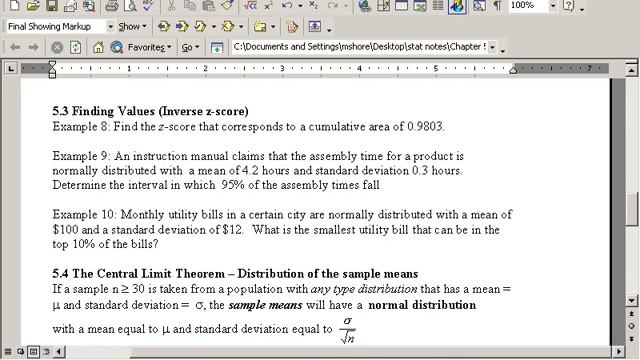This screenshot has width=640, height=360.
Task: Insert a new comment
Action: point(260,27)
